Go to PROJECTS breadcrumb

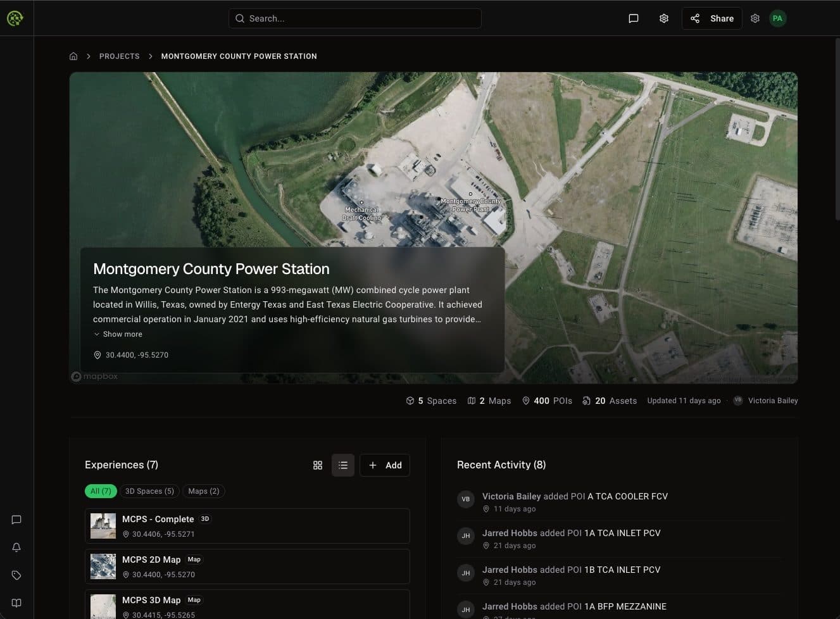(x=120, y=56)
